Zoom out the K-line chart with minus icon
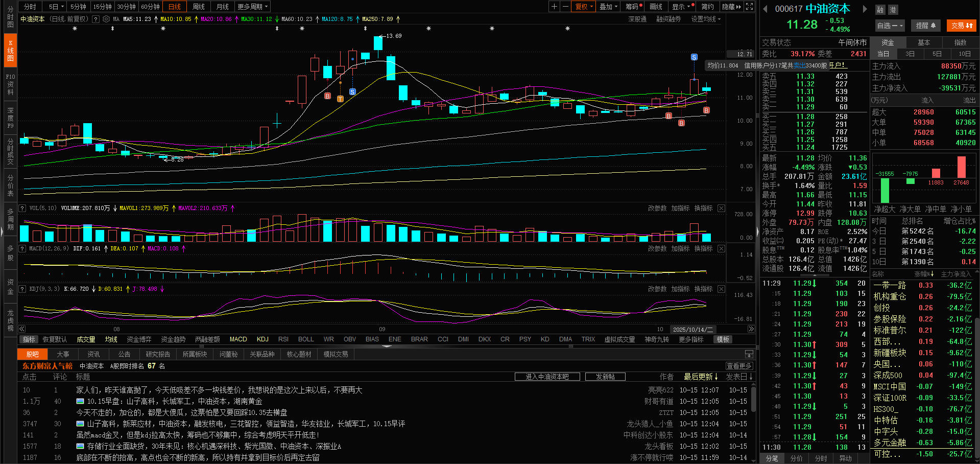980x464 pixels. pos(565,7)
